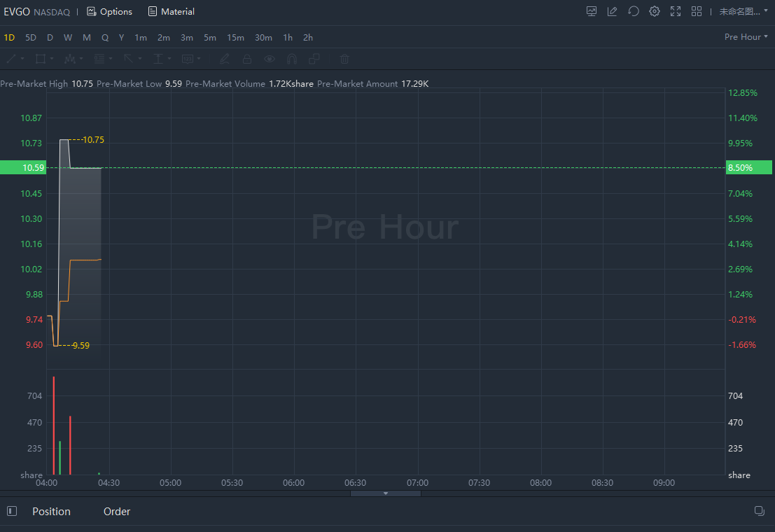Open the Options button
This screenshot has width=775, height=532.
[x=110, y=11]
